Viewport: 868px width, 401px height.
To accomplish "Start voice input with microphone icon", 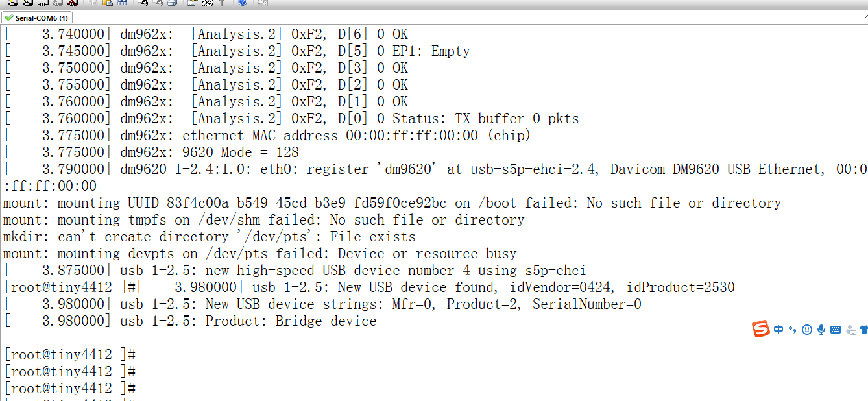I will coord(821,330).
